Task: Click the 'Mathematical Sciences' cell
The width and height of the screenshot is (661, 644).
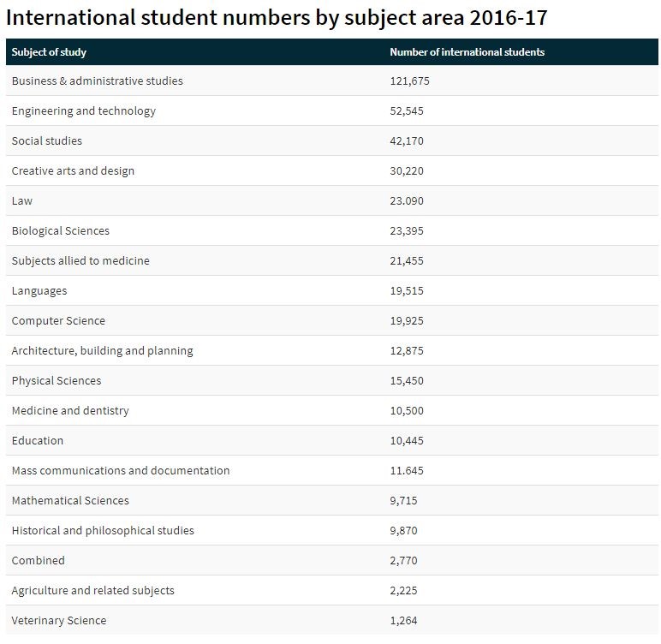Action: point(70,501)
